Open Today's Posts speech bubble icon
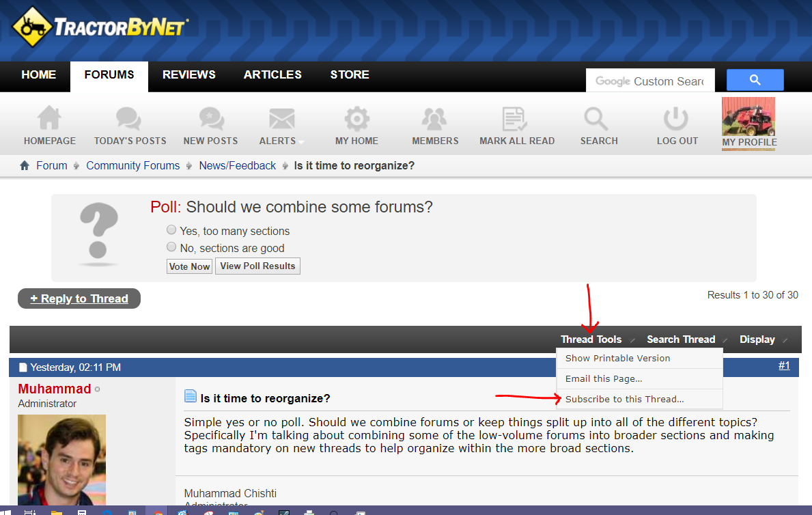Image resolution: width=812 pixels, height=515 pixels. (129, 118)
